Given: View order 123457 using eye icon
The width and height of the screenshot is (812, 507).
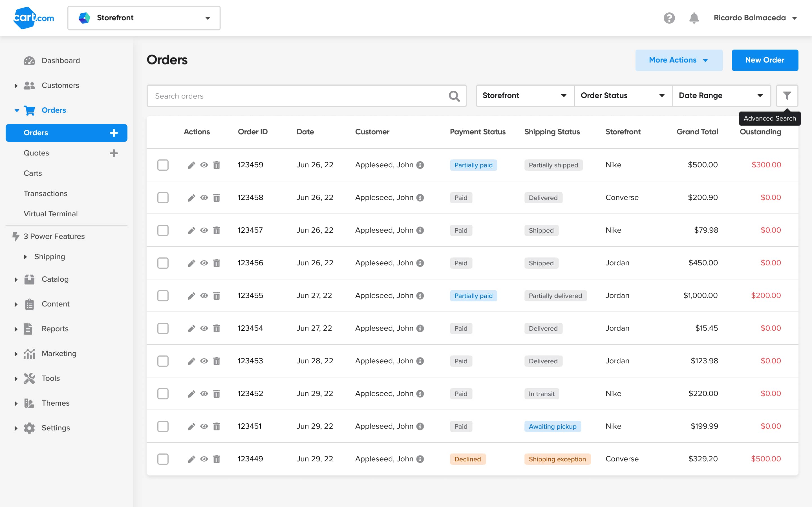Looking at the screenshot, I should 204,230.
